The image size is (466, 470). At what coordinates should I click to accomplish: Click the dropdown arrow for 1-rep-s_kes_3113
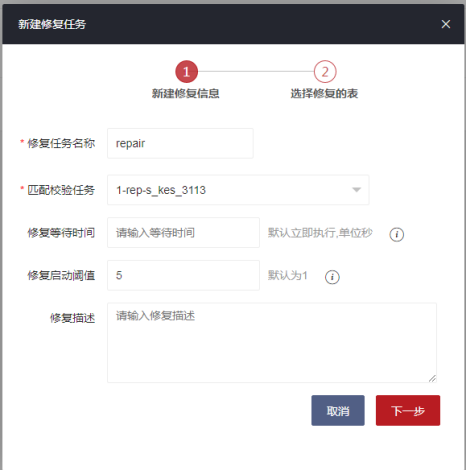357,190
